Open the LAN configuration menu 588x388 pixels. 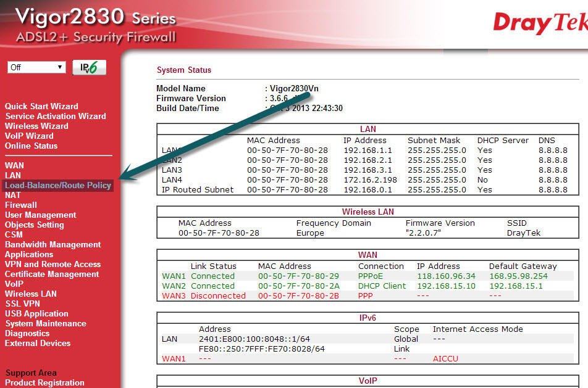tap(13, 175)
